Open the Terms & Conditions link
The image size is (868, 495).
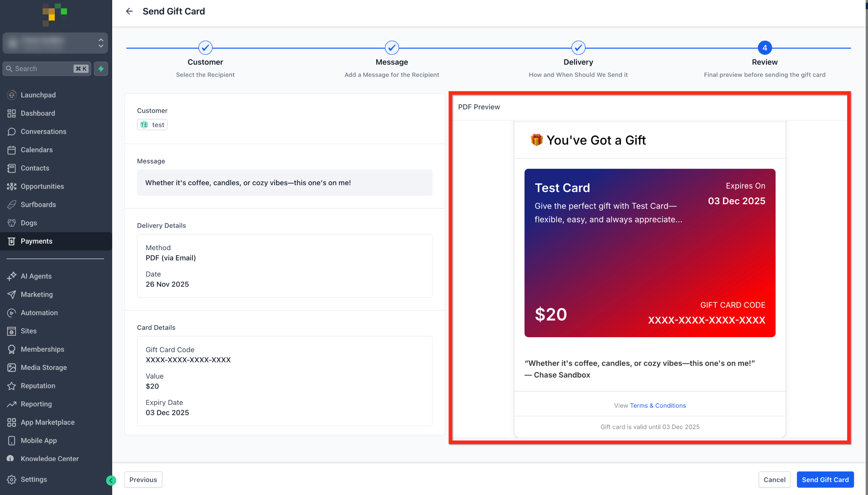658,406
